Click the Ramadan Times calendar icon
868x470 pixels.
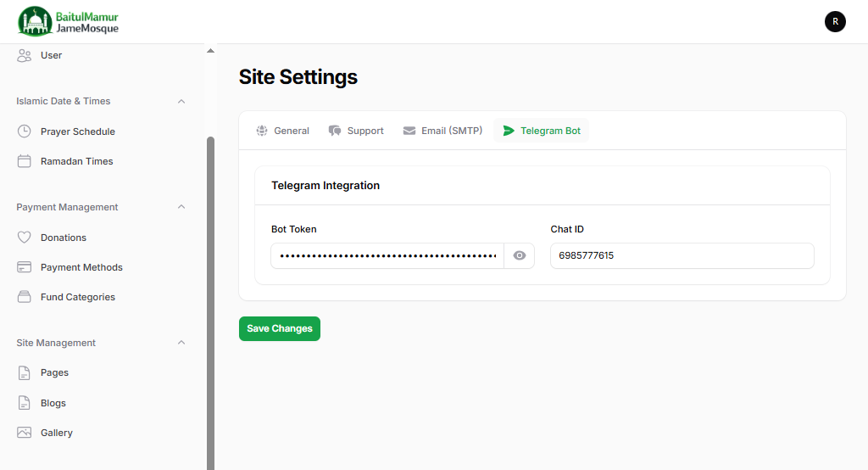pyautogui.click(x=25, y=161)
